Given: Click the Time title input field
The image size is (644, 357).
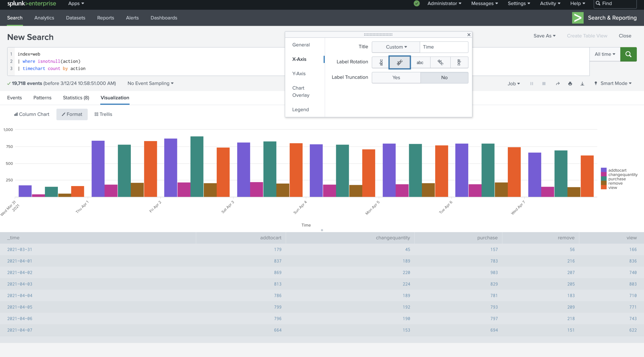Looking at the screenshot, I should (444, 47).
